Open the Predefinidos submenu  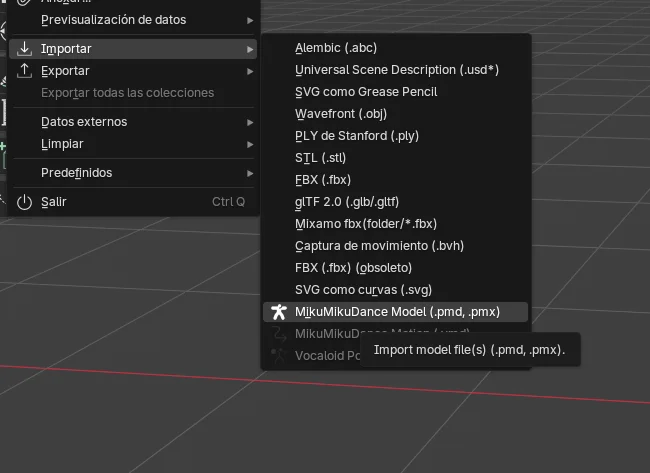[x=133, y=173]
